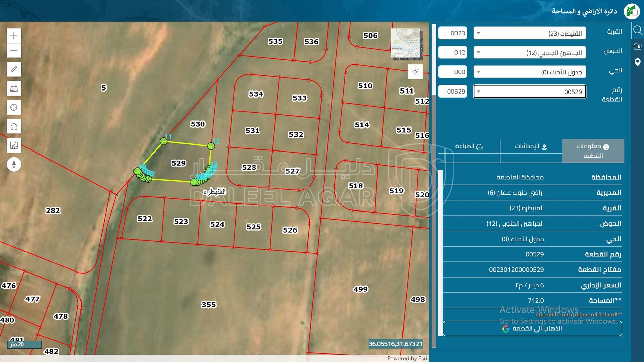
Task: Reset the compass north arrow
Action: coord(14,164)
